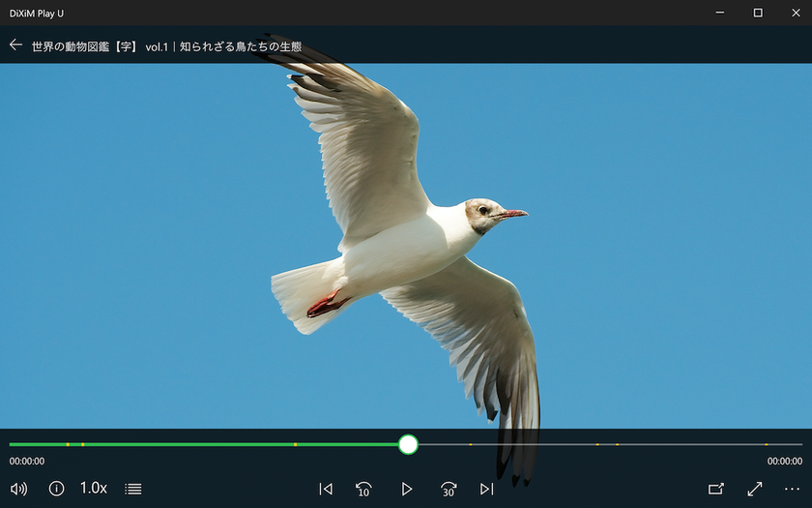Skip forward 30 seconds

point(449,489)
